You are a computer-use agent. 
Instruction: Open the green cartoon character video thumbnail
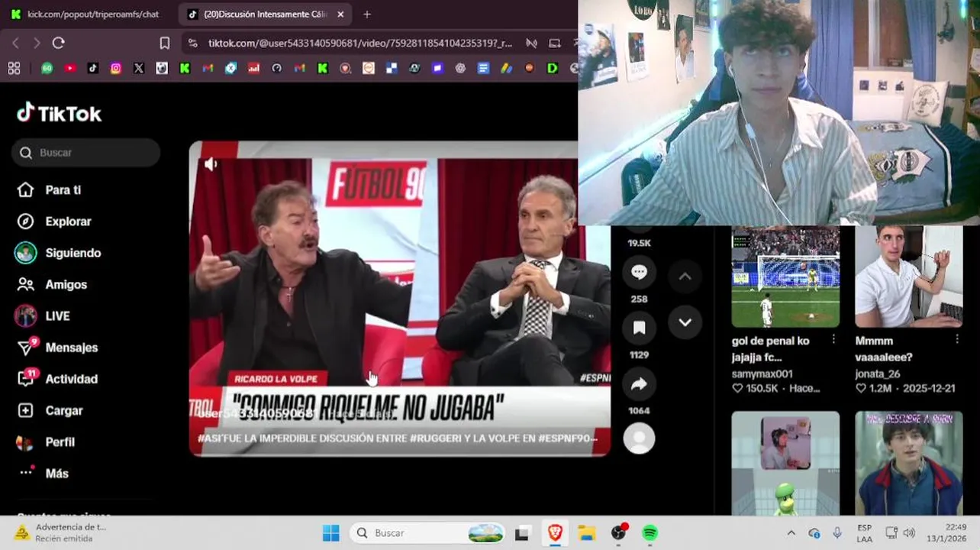click(x=785, y=463)
